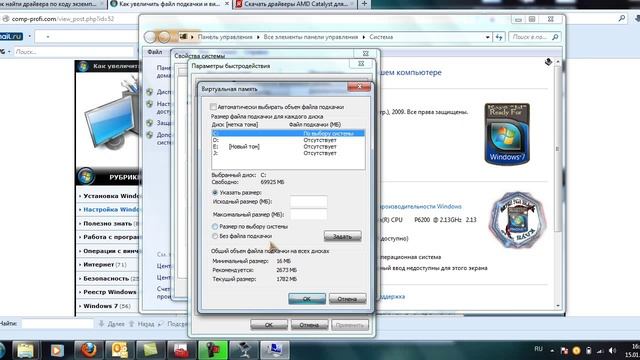Open 'Реестр Windows' site category
This screenshot has width=640, height=360.
click(x=109, y=292)
